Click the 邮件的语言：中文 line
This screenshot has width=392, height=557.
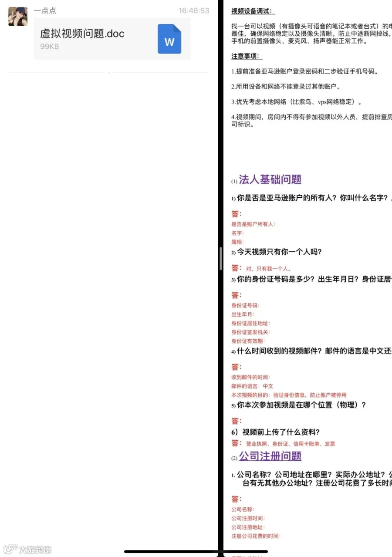click(252, 386)
